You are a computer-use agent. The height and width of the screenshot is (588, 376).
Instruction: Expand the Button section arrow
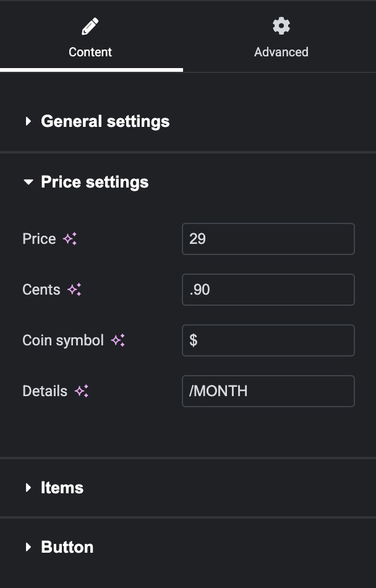pyautogui.click(x=28, y=547)
